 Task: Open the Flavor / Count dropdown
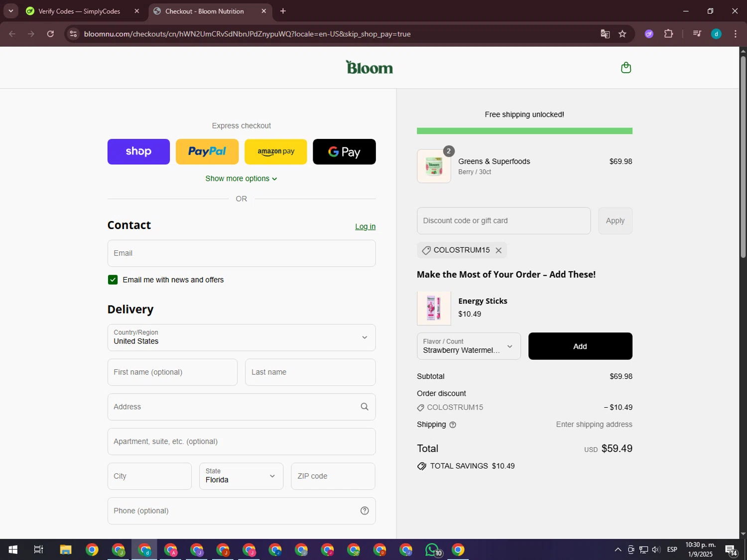(x=468, y=346)
